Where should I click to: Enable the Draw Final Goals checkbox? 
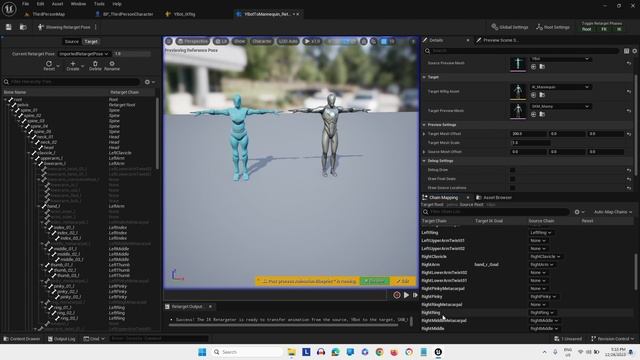point(513,179)
